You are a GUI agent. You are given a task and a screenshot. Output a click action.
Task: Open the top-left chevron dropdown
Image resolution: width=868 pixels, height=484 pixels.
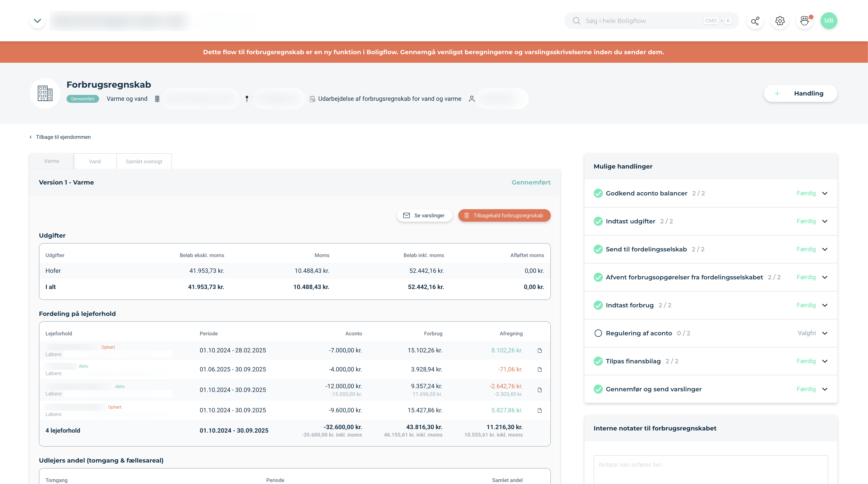pyautogui.click(x=37, y=21)
